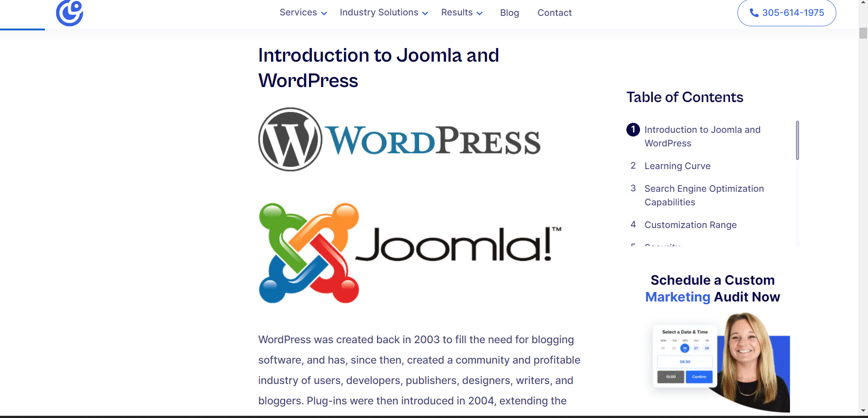Click the scroll down arrow of page
The width and height of the screenshot is (868, 418).
pyautogui.click(x=863, y=411)
